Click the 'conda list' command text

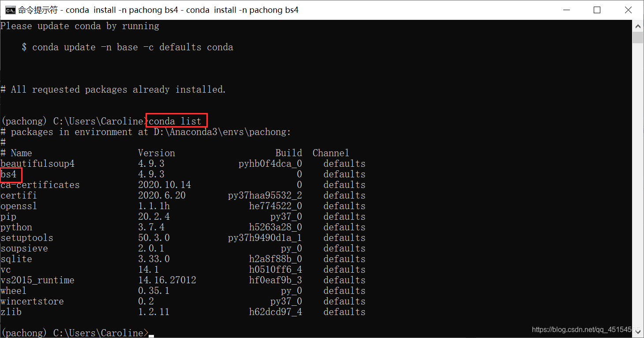(x=175, y=121)
